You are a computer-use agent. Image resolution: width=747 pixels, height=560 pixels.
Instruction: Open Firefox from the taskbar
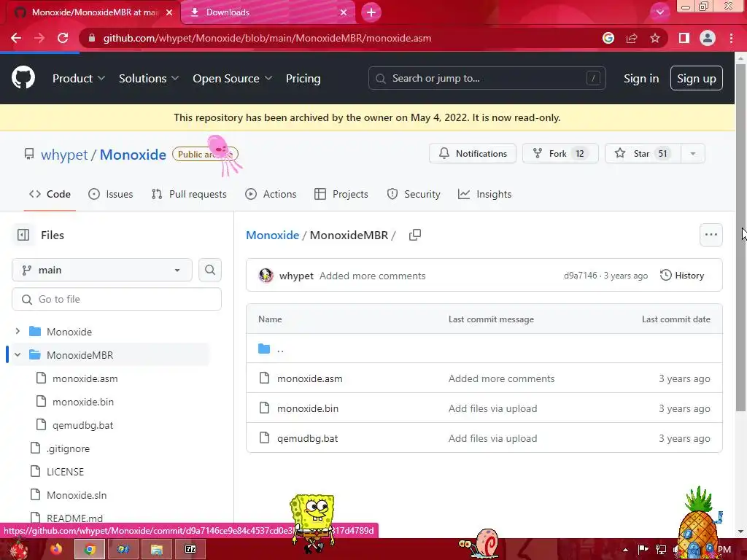[x=56, y=549]
